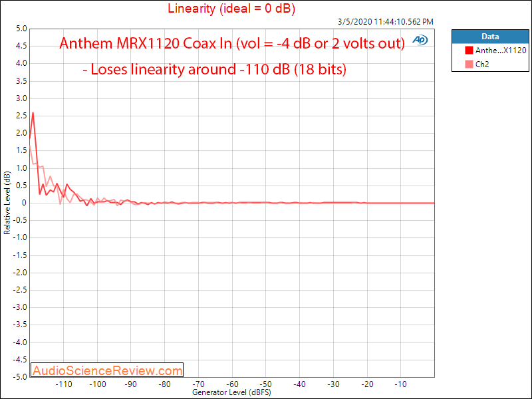Click the 2.5 tick on Relative Level axis
This screenshot has width=532, height=399.
21,116
